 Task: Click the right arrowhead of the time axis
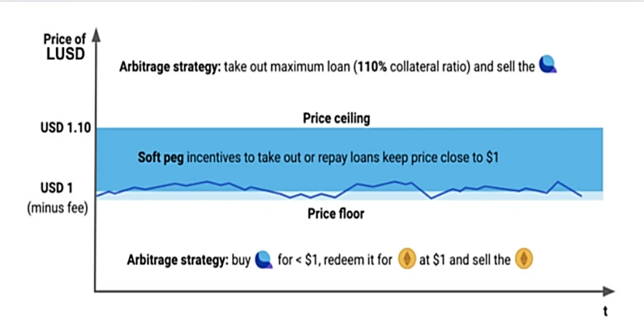point(608,291)
